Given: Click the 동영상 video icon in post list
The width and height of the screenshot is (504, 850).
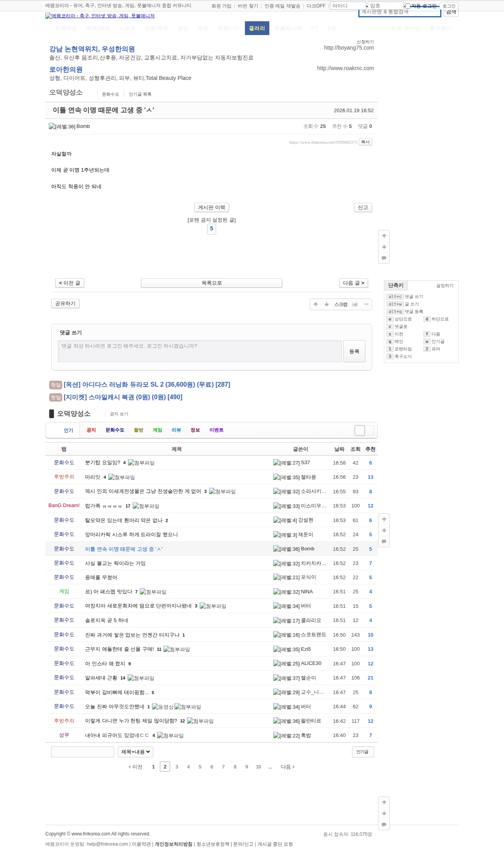Looking at the screenshot, I should (163, 707).
